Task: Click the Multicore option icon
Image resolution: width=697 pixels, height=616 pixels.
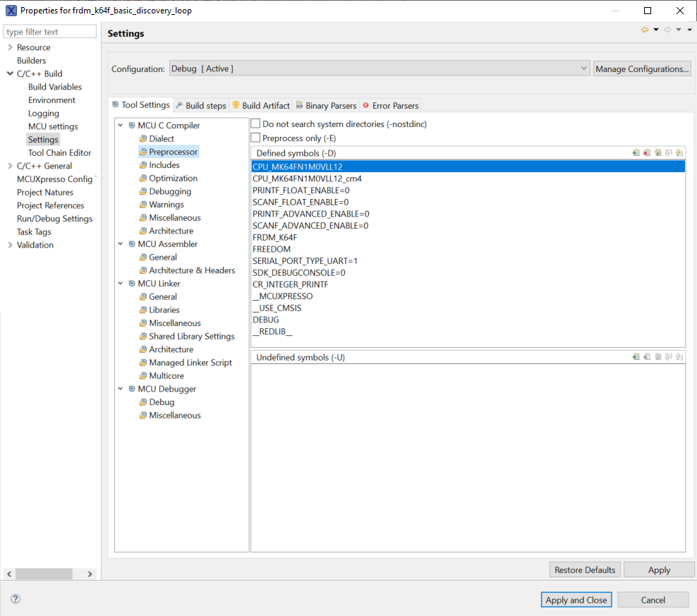Action: tap(143, 375)
